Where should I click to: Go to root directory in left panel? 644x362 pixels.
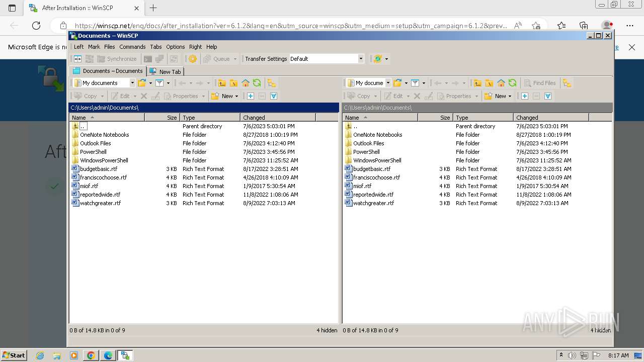(x=233, y=83)
